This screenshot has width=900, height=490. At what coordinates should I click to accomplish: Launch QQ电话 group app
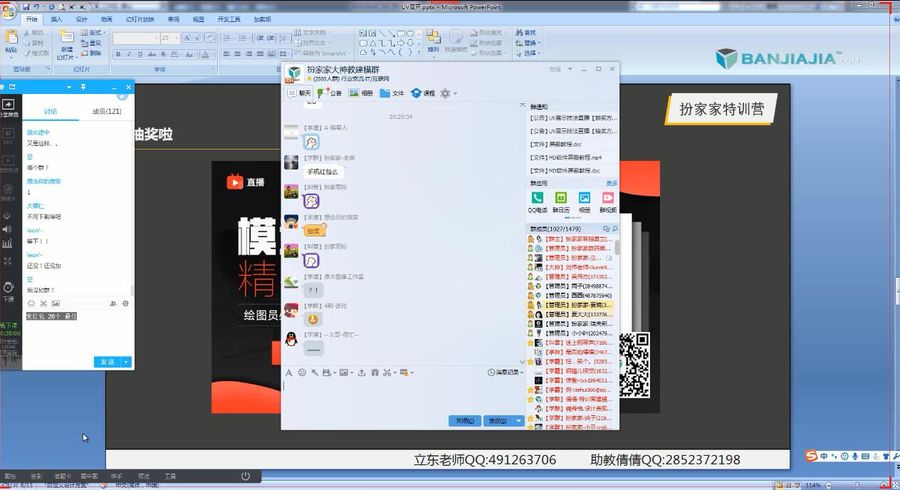pos(537,202)
